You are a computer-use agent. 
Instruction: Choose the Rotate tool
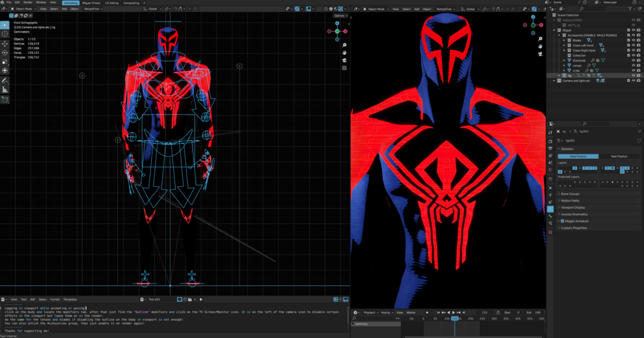tap(5, 52)
